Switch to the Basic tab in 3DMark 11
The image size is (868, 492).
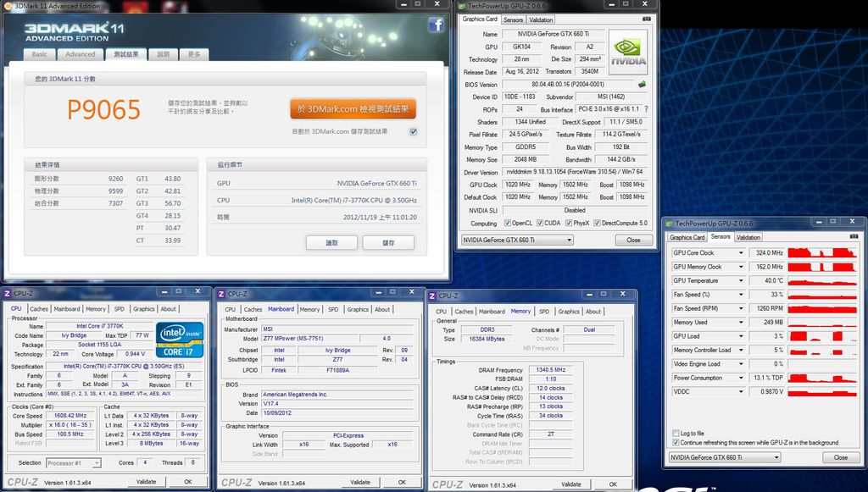(39, 54)
